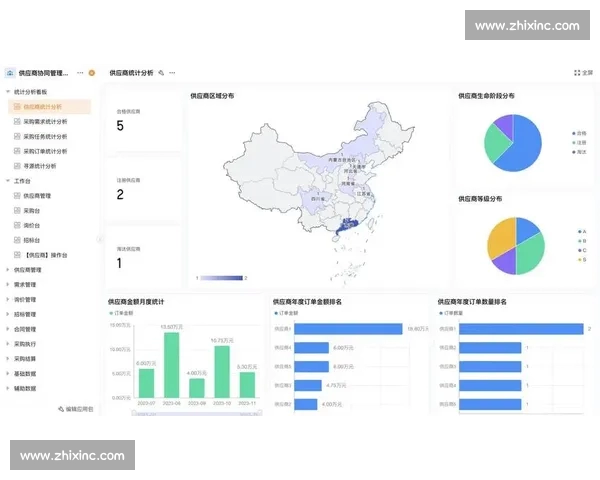Toggle the 订单数量 legend in annual quantity ranking
The image size is (600, 480).
pyautogui.click(x=452, y=313)
